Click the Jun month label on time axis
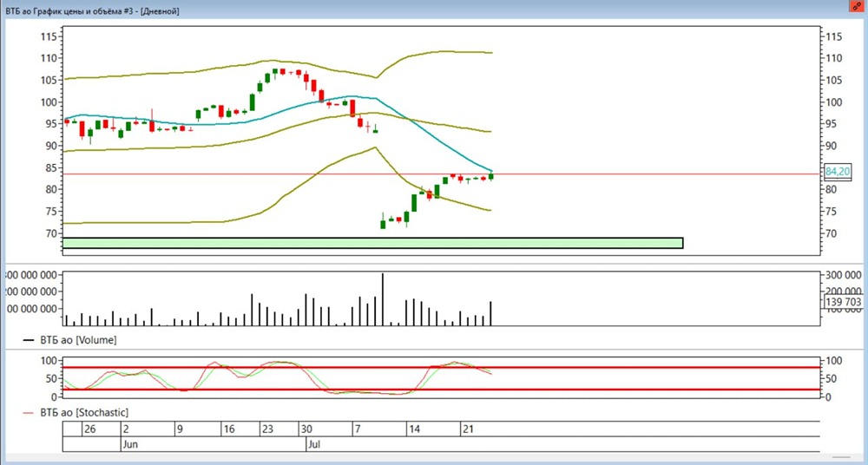 pyautogui.click(x=130, y=443)
